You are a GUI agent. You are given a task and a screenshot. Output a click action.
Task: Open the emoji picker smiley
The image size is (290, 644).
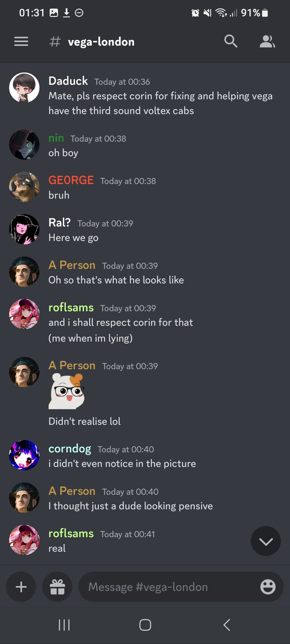coord(268,587)
